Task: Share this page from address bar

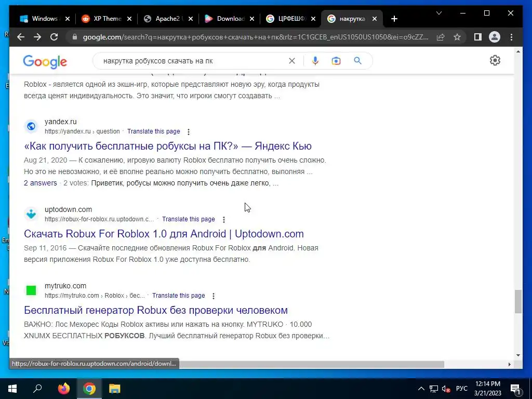Action: pos(441,37)
